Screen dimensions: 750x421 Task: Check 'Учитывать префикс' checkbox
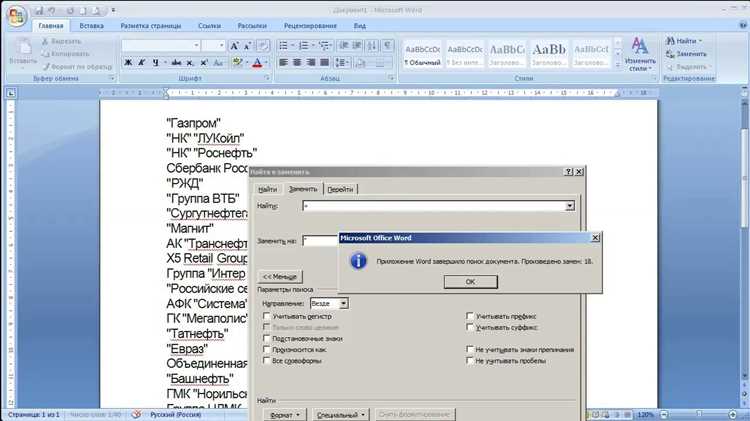pyautogui.click(x=470, y=316)
